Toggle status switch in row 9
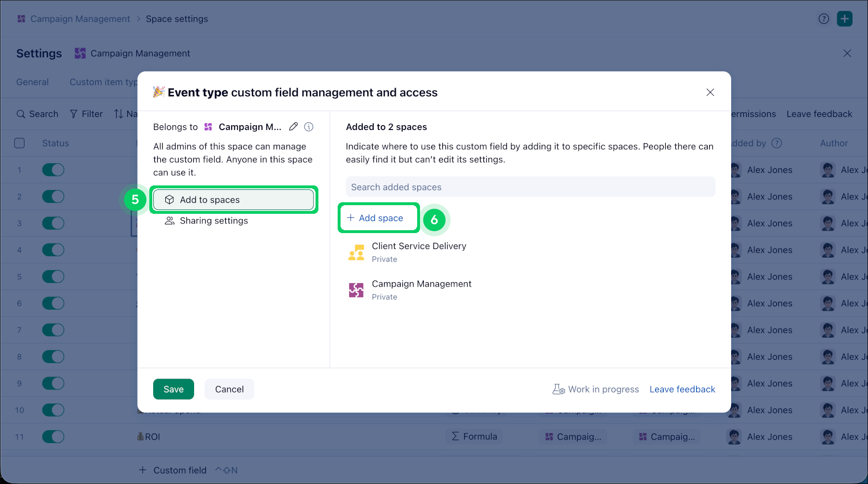868x484 pixels. [53, 383]
